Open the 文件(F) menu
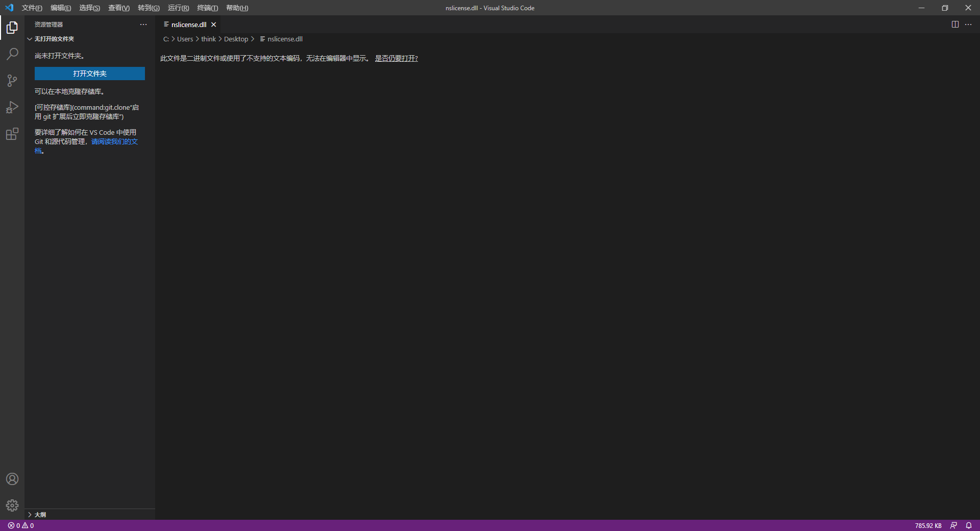 (x=32, y=8)
